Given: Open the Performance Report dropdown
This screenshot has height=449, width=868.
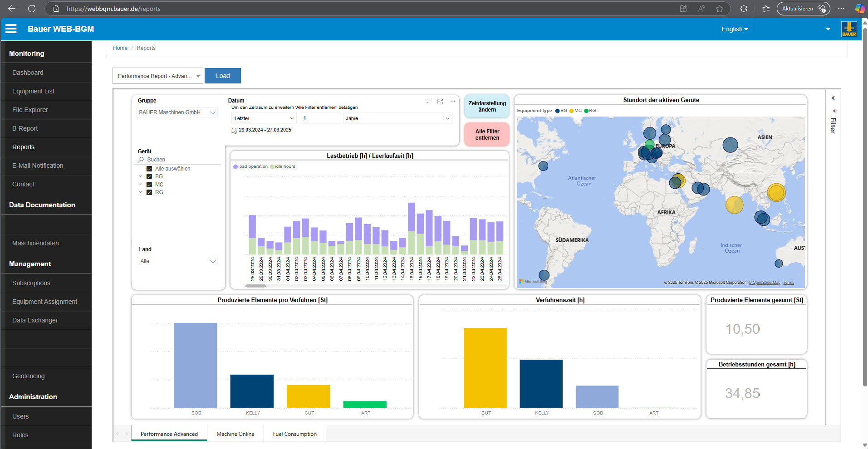Looking at the screenshot, I should [158, 76].
